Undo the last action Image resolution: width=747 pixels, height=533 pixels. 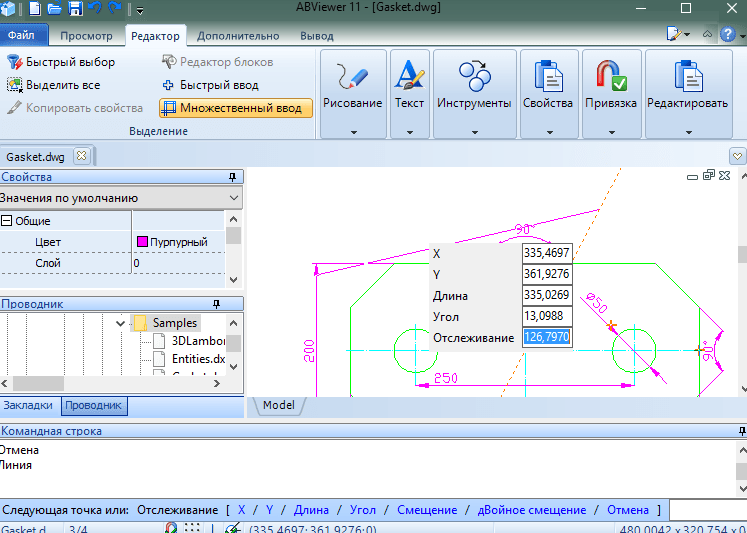tap(95, 8)
